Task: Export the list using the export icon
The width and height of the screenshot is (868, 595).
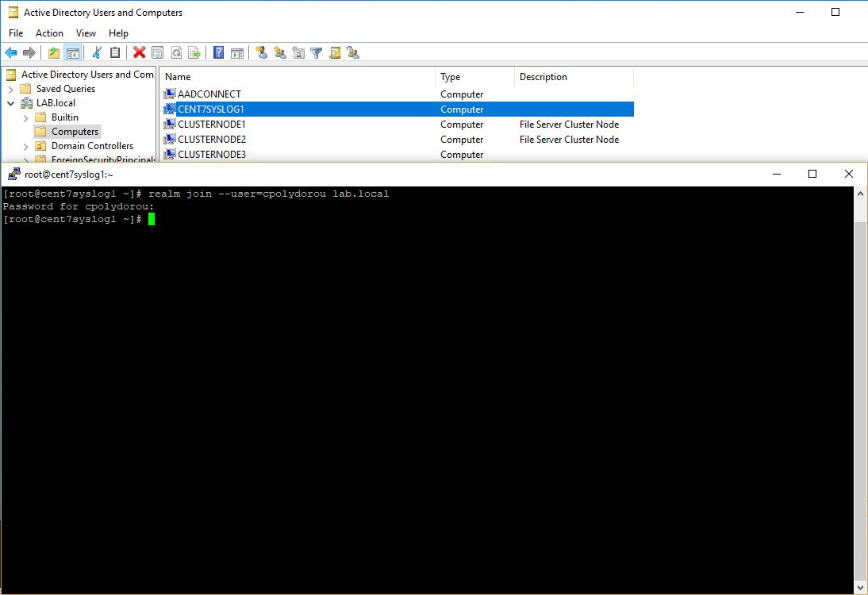Action: (193, 52)
